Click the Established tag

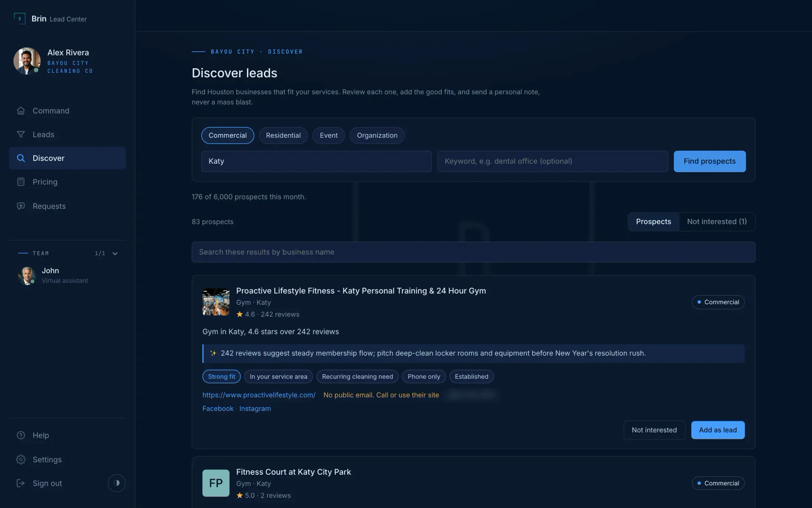[471, 376]
